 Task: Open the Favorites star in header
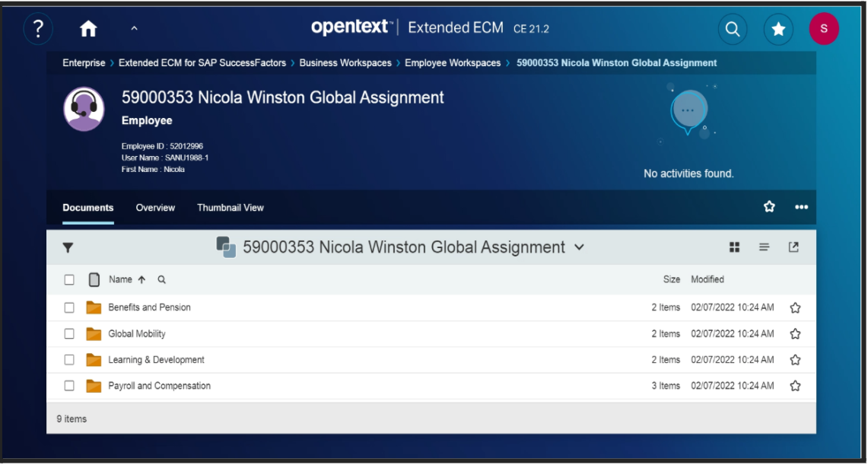click(x=778, y=29)
